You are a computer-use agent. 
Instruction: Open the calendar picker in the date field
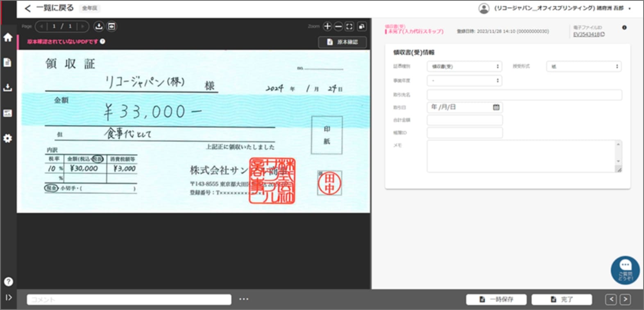[496, 107]
